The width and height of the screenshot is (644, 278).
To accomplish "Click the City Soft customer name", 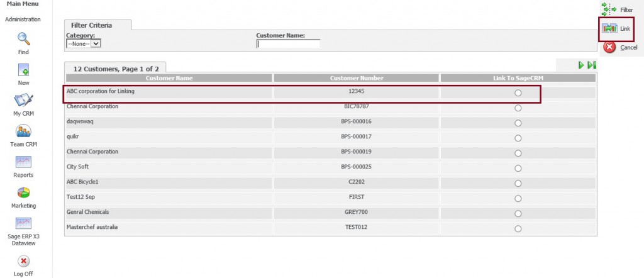I will 77,167.
